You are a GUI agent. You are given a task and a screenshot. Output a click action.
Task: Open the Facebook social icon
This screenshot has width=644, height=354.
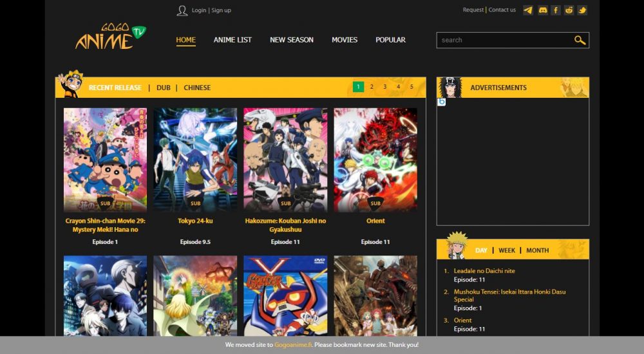556,10
